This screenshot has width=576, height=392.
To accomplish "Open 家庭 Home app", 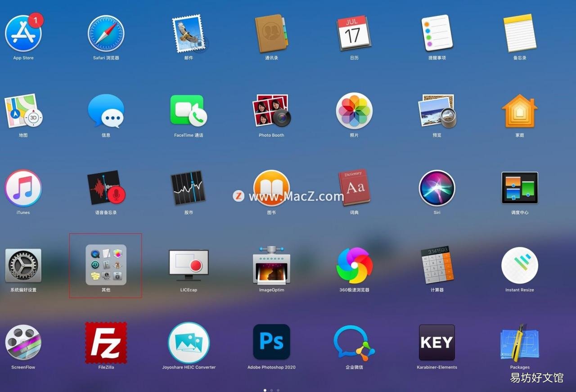I will coord(520,111).
